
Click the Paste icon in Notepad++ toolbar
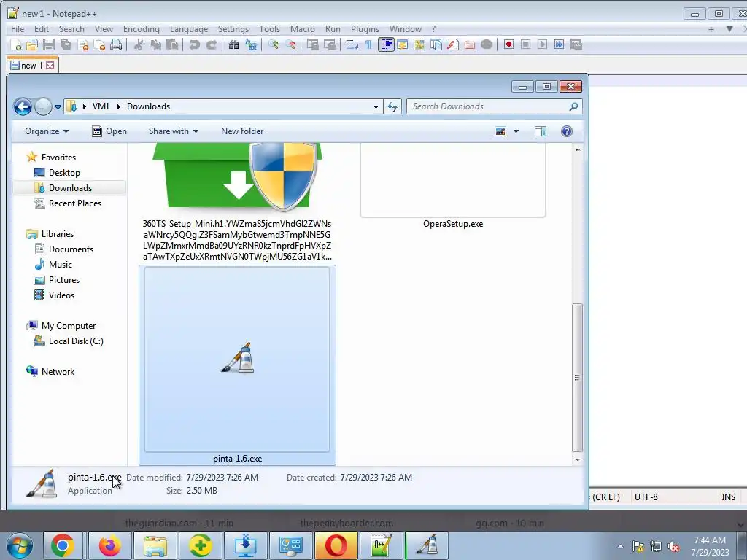point(172,44)
